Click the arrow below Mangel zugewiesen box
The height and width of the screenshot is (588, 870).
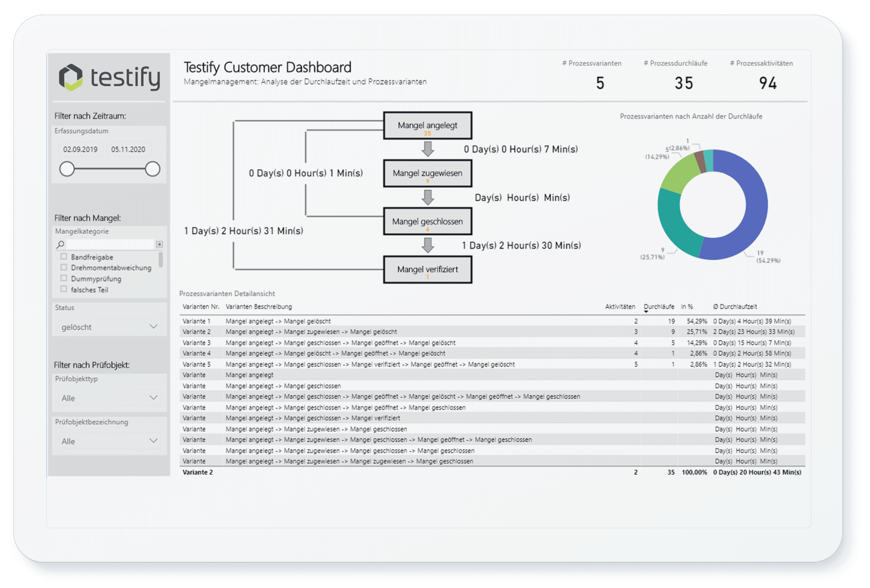tap(428, 197)
